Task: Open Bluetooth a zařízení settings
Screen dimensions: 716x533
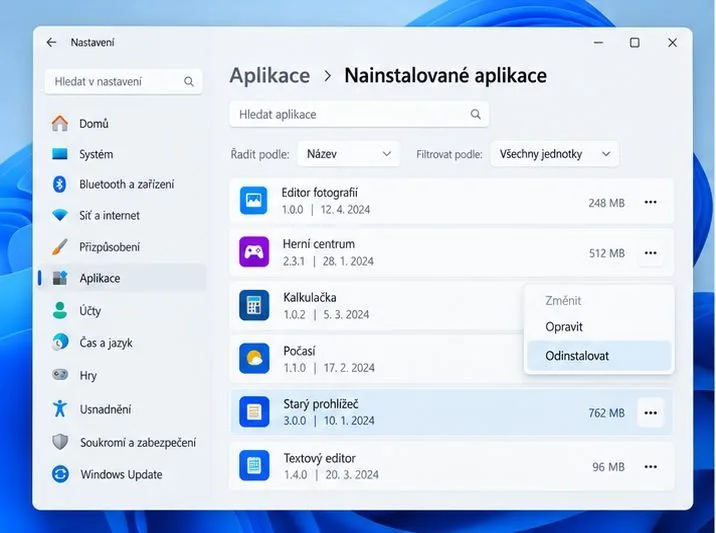Action: (122, 184)
